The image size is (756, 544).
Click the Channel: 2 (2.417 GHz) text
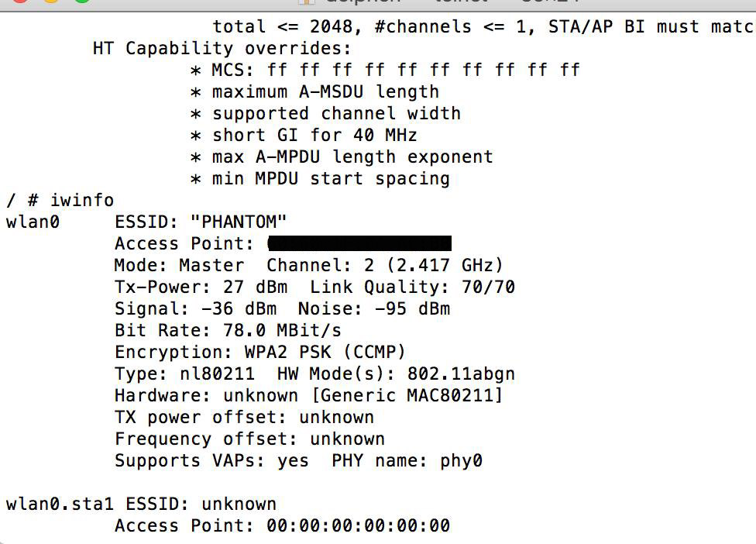(385, 265)
